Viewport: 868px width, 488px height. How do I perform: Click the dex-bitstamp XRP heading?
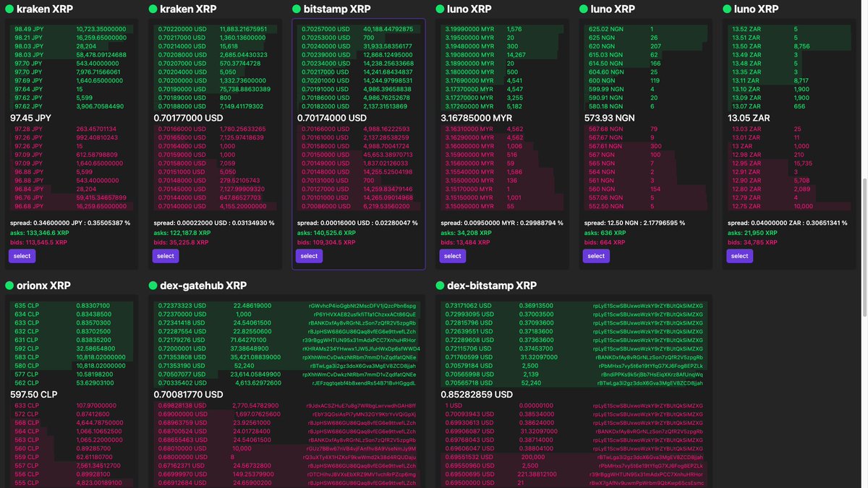point(492,286)
